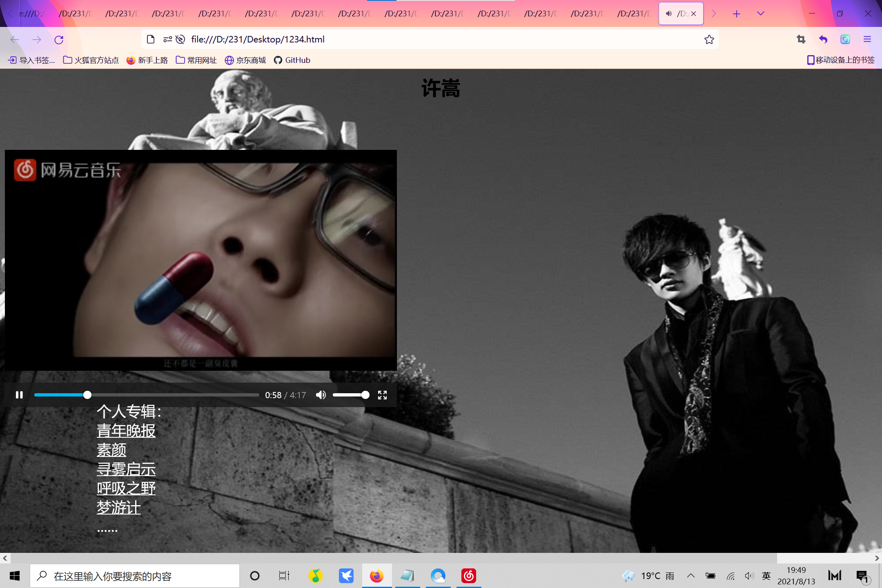Viewport: 882px width, 588px height.
Task: Launch NetEase Cloud Music from taskbar
Action: click(468, 576)
